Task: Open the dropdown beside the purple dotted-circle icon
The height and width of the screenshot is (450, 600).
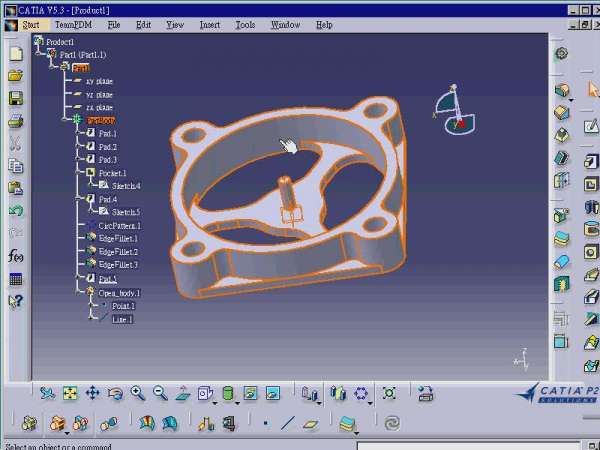Action: pos(370,403)
